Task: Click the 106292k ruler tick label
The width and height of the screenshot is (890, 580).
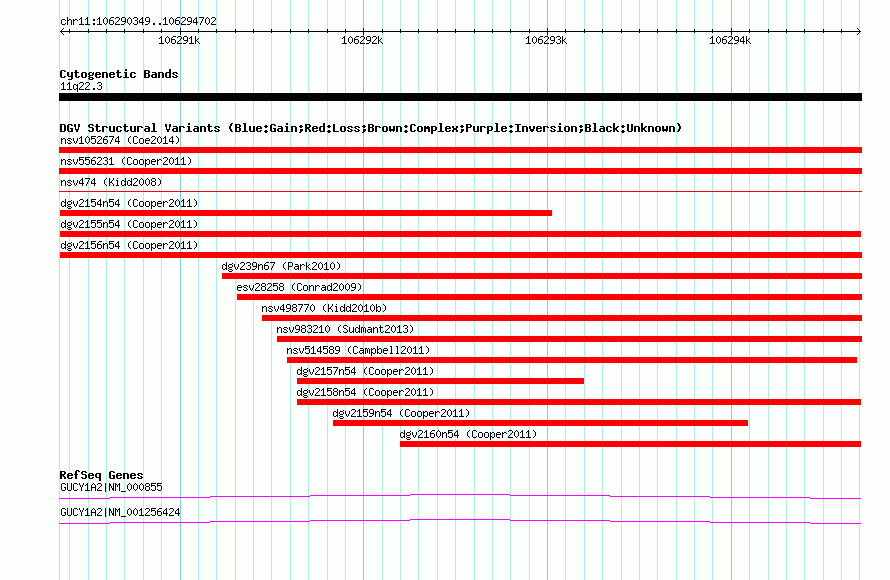Action: (362, 40)
